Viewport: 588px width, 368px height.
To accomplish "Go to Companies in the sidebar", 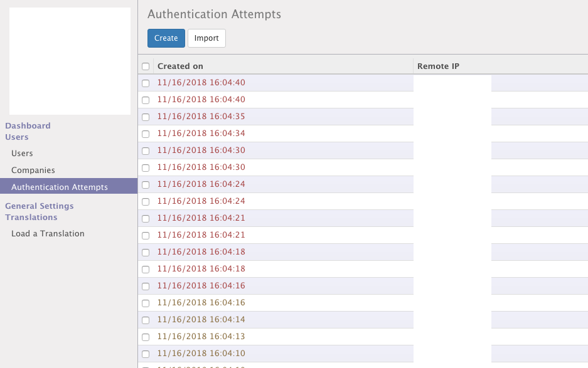I will [33, 170].
